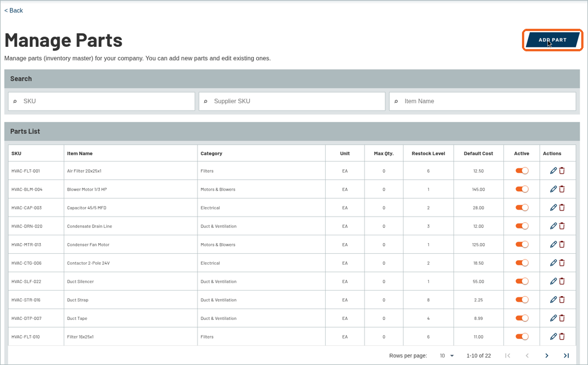Focus the Supplier SKU search field
Image resolution: width=588 pixels, height=365 pixels.
click(x=292, y=101)
